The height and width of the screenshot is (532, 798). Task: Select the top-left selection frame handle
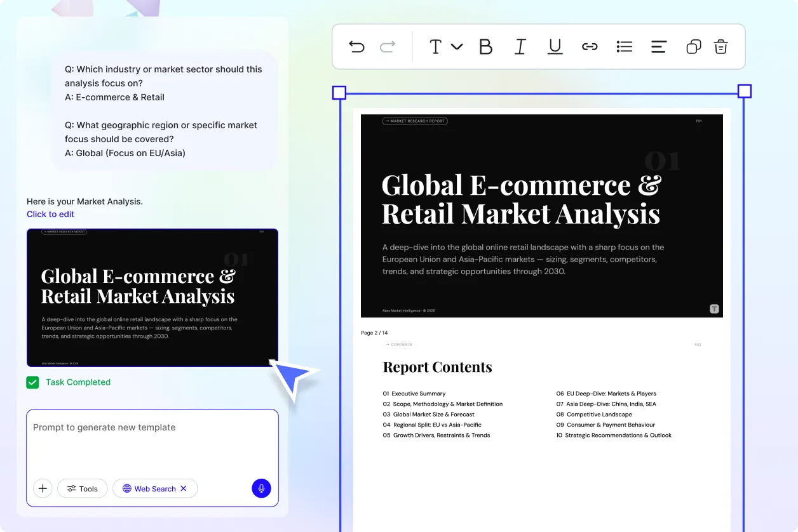click(339, 93)
